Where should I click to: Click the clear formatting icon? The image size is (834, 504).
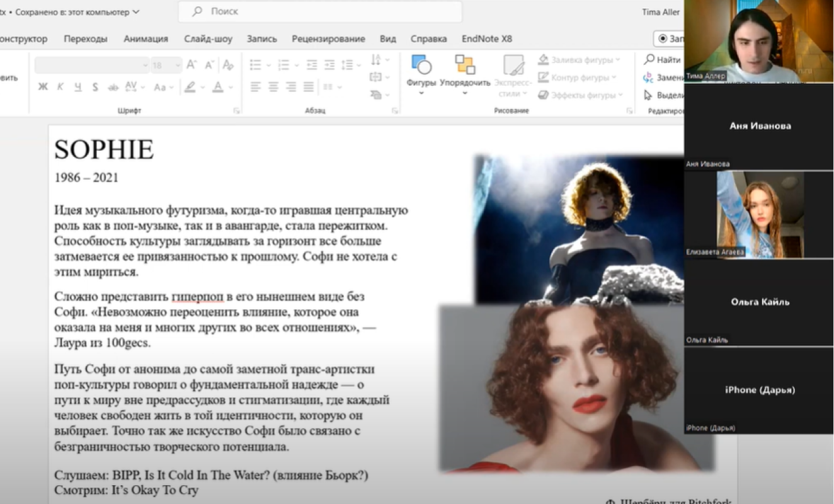[x=228, y=65]
